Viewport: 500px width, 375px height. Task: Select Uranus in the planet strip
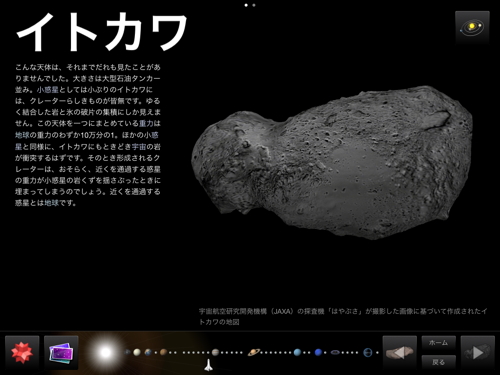click(x=297, y=352)
